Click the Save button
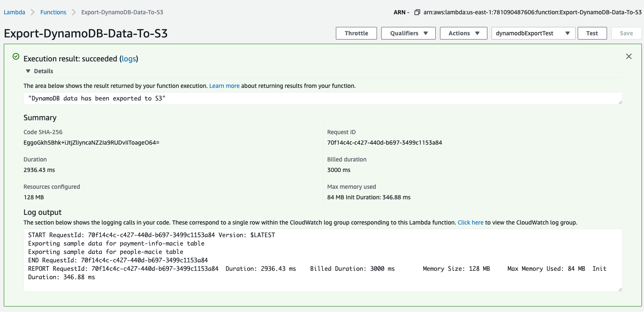Screen dimensions: 644x312 tap(626, 33)
